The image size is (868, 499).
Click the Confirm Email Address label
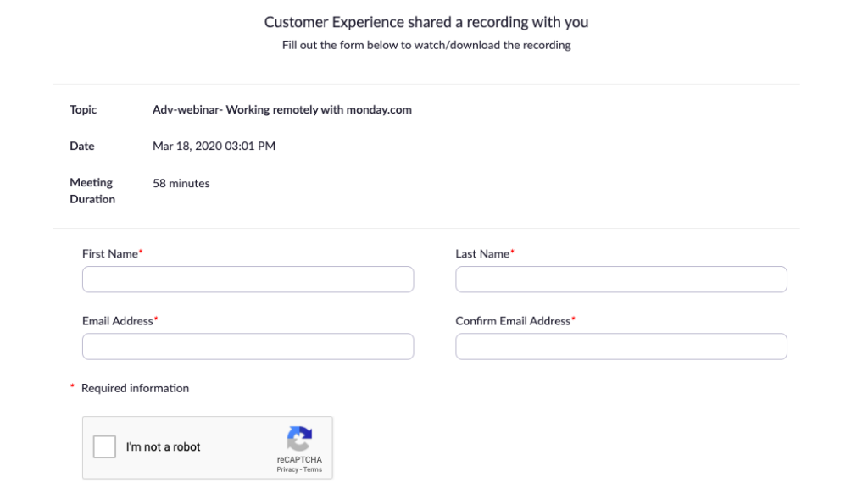(513, 321)
